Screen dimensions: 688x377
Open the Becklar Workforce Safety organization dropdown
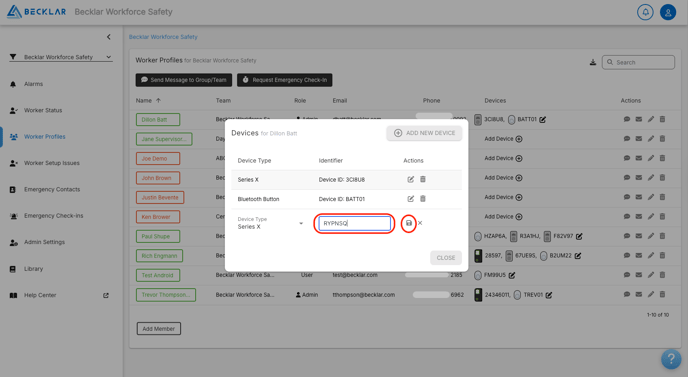61,57
